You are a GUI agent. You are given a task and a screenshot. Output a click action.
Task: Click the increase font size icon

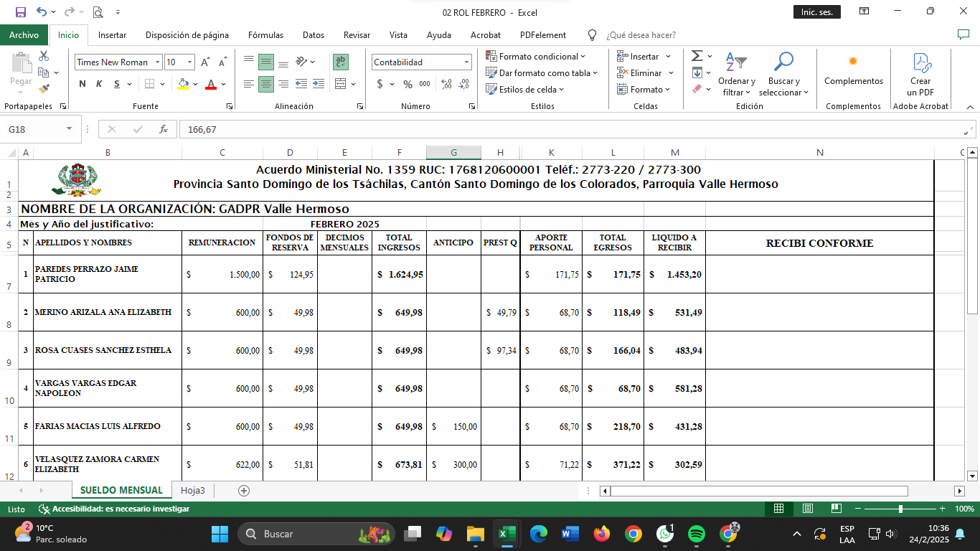click(205, 62)
